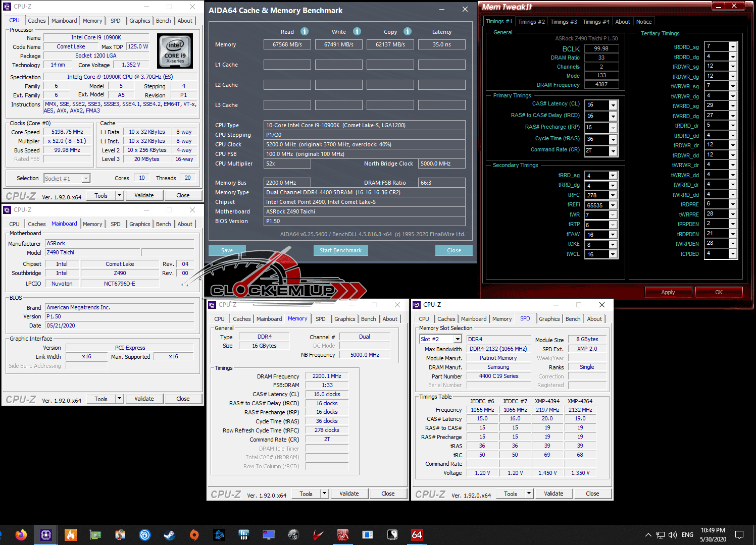Open the tREFI value dropdown

[x=613, y=205]
